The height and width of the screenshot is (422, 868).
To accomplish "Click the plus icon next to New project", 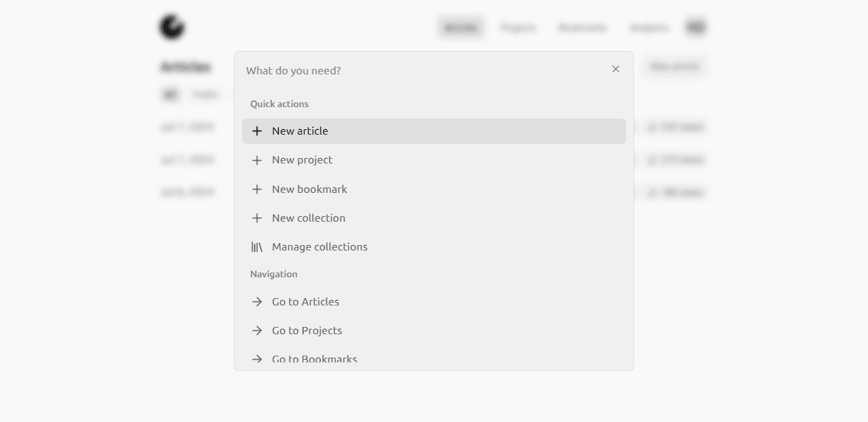I will click(257, 160).
